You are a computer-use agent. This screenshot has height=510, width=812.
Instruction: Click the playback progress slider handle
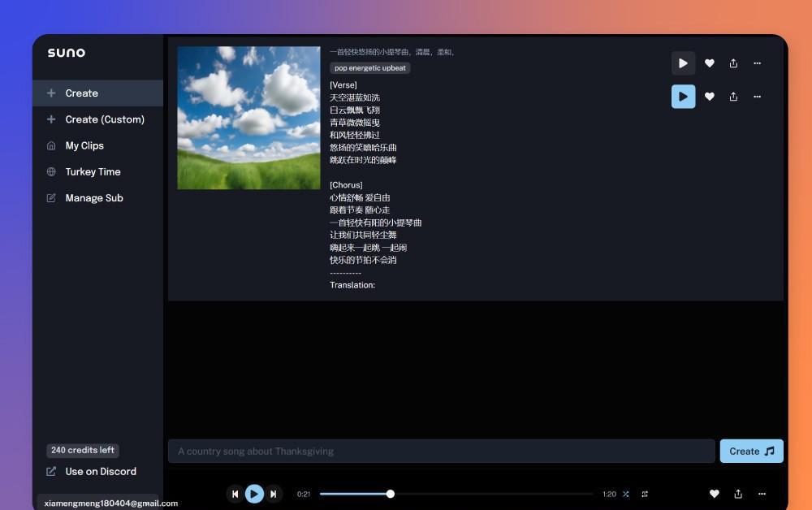[x=391, y=494]
